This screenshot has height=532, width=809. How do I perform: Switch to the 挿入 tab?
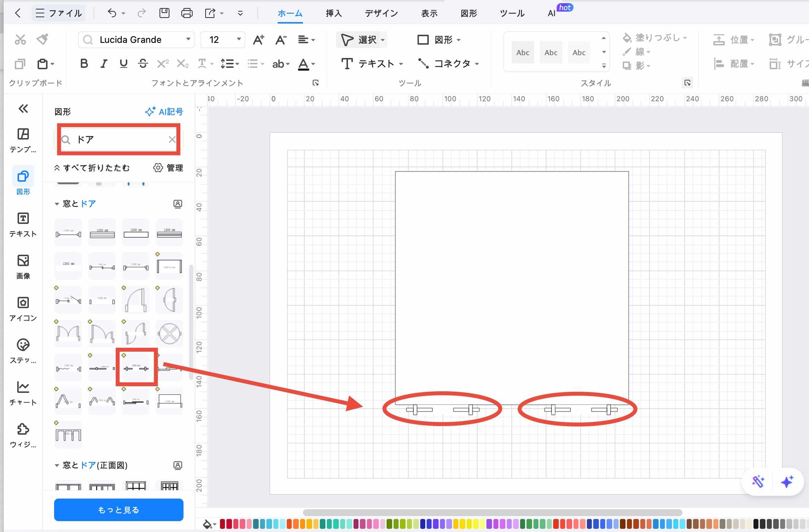pos(334,13)
